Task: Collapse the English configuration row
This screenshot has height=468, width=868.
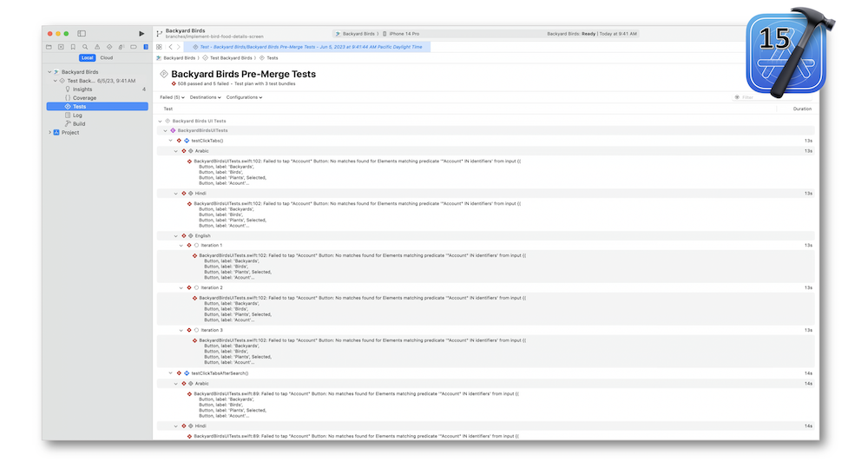Action: click(176, 236)
